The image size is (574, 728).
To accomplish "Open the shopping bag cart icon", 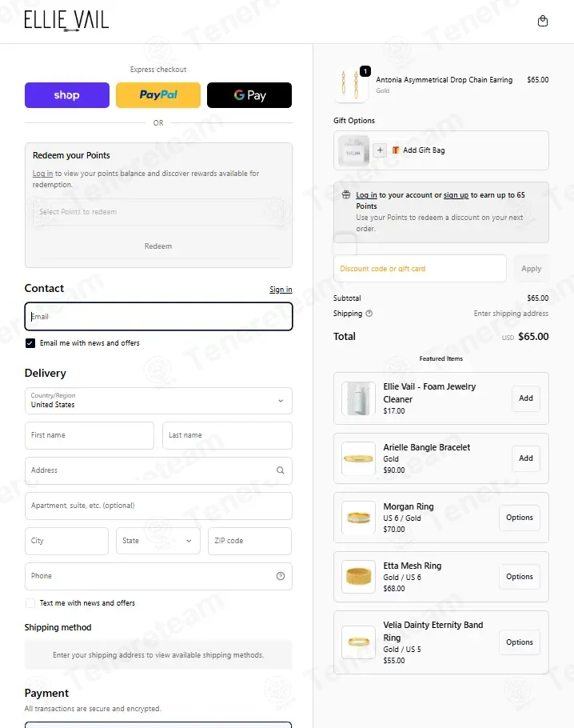I will [x=543, y=21].
